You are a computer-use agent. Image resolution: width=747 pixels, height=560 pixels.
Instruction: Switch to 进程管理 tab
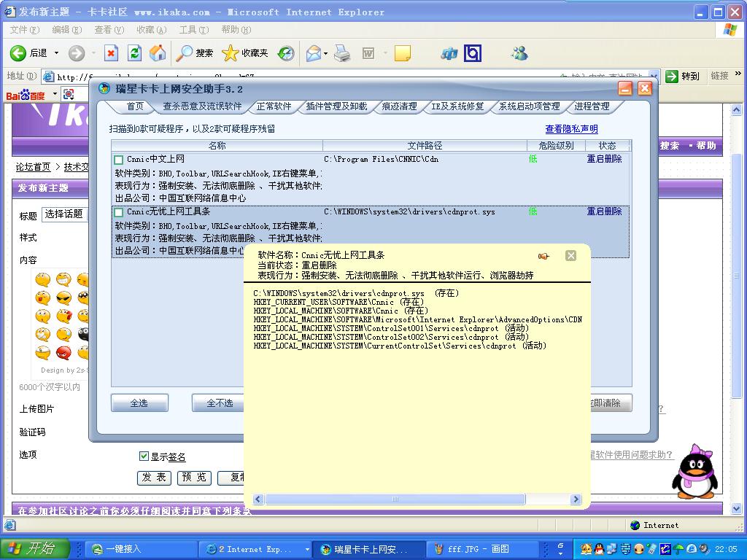(592, 106)
